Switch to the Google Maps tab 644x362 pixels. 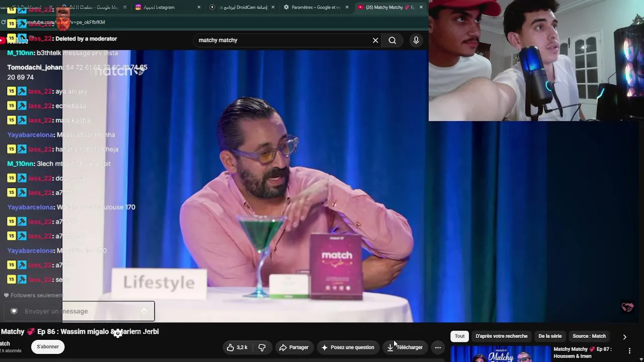pos(94,8)
